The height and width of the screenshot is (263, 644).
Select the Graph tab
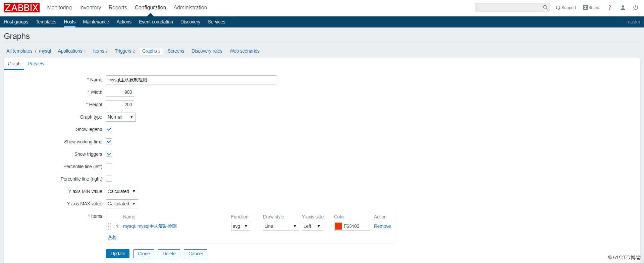[x=14, y=64]
